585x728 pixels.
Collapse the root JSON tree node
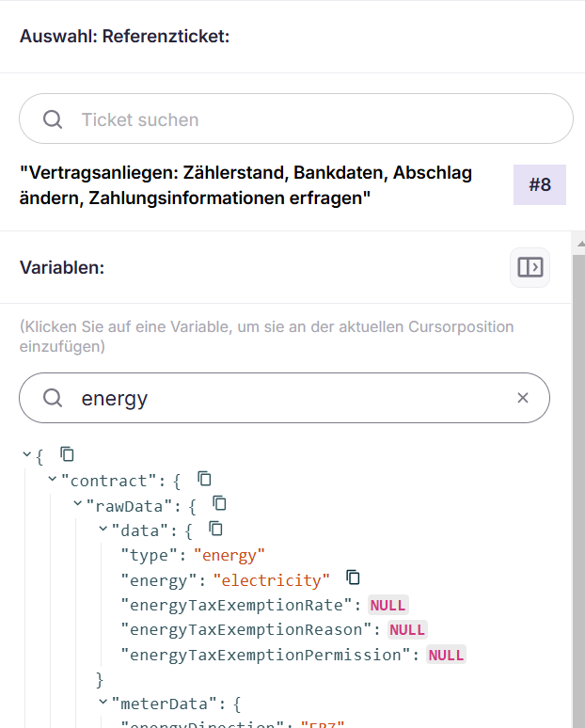click(x=26, y=455)
